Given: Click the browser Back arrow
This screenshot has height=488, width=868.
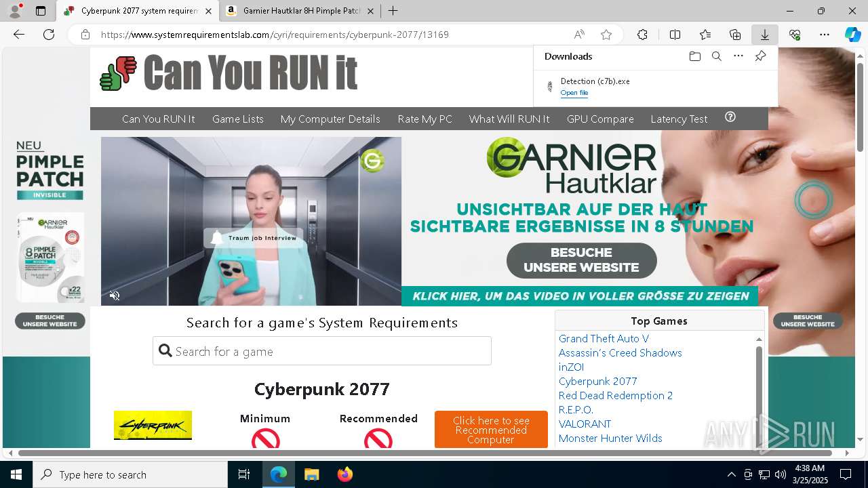Looking at the screenshot, I should pos(19,35).
